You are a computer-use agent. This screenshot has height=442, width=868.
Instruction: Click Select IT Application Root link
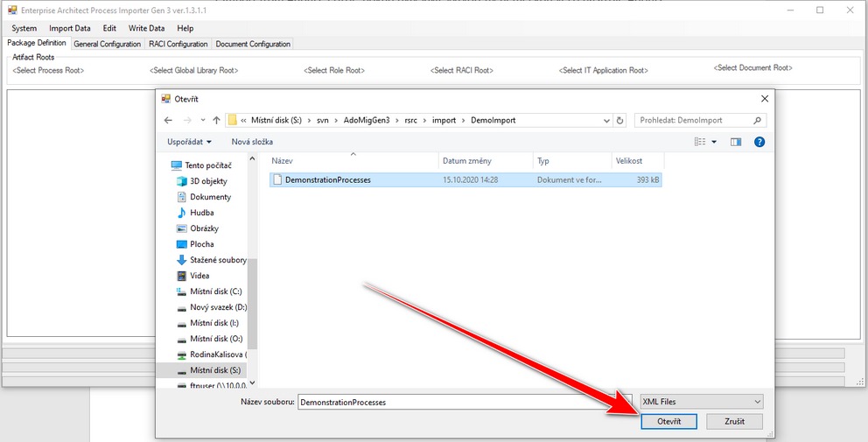point(604,70)
